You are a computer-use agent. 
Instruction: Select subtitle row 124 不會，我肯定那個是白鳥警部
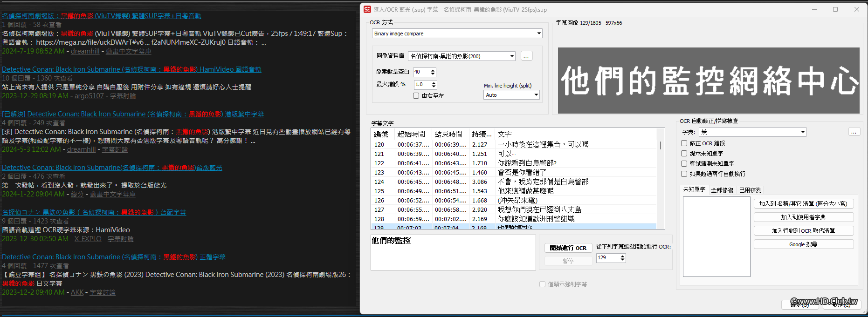point(514,182)
